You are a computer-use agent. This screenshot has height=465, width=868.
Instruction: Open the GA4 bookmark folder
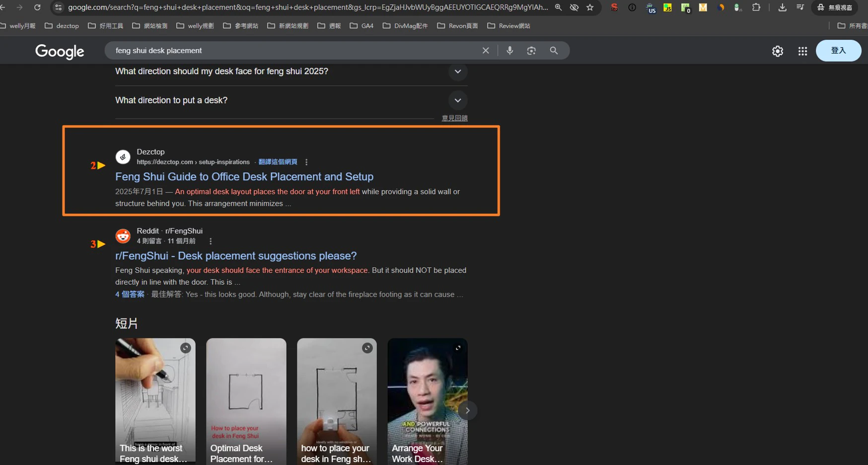point(362,26)
